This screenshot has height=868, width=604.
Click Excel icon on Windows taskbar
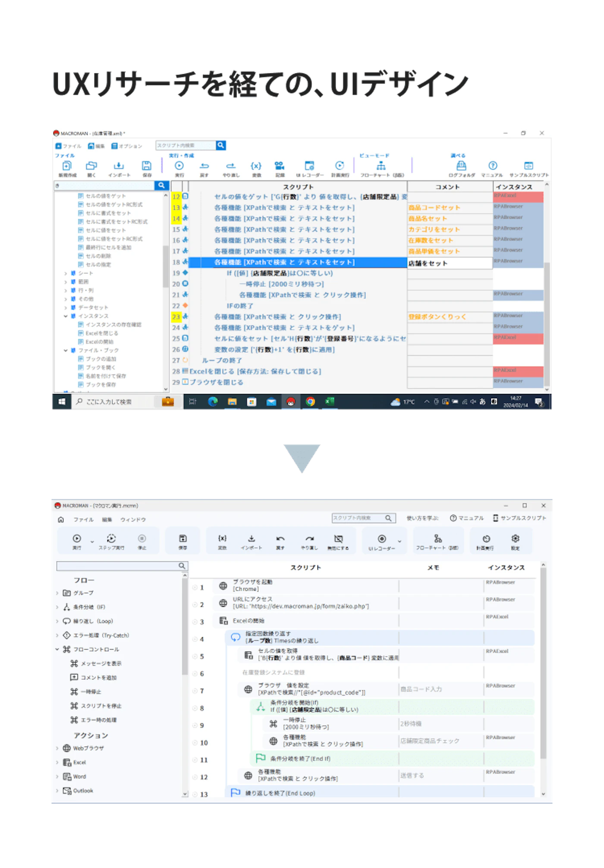(x=330, y=402)
